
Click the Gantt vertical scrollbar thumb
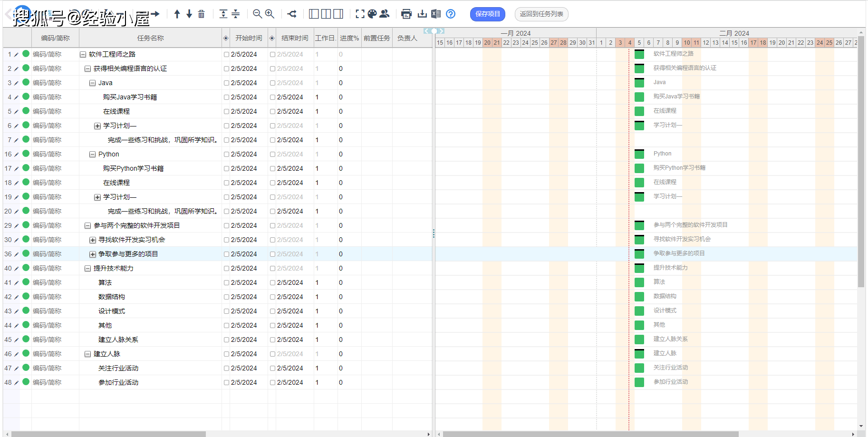[x=861, y=162]
